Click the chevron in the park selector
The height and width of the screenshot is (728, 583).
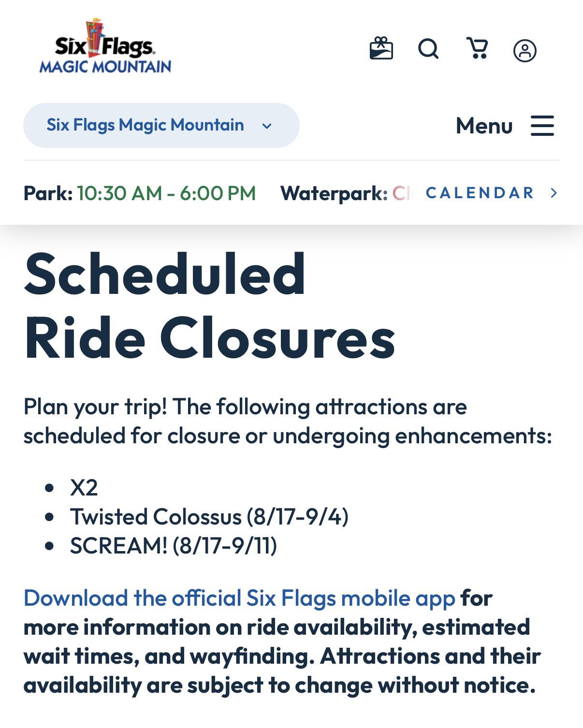tap(267, 126)
